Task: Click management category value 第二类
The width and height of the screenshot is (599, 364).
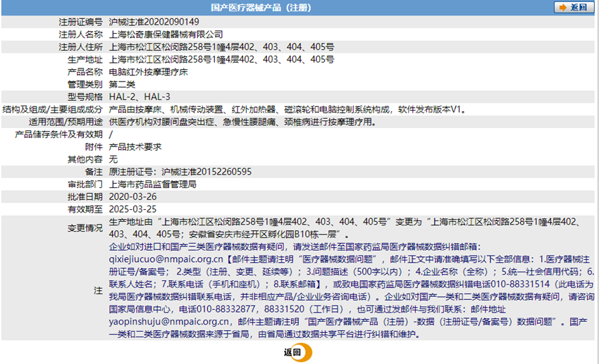Action: point(123,84)
